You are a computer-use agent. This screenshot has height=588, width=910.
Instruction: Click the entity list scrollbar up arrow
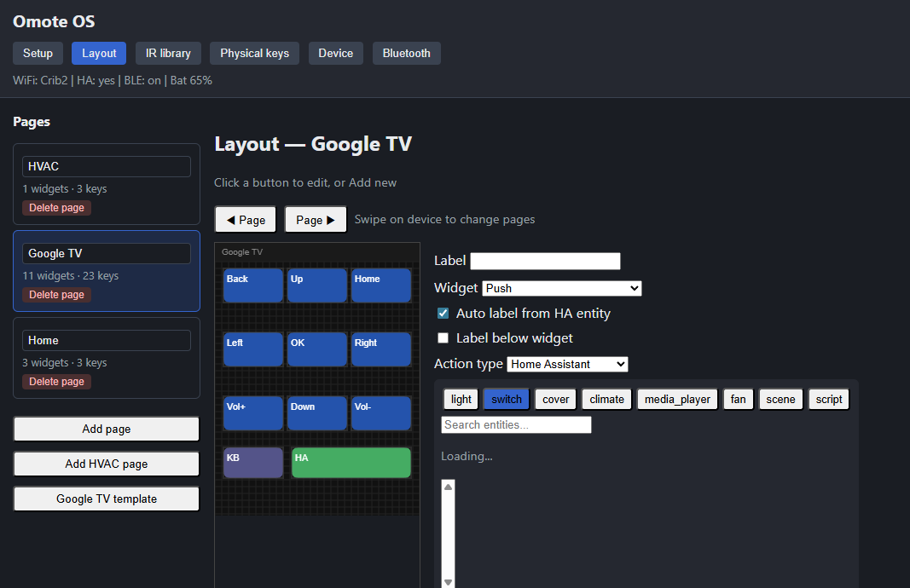tap(448, 487)
